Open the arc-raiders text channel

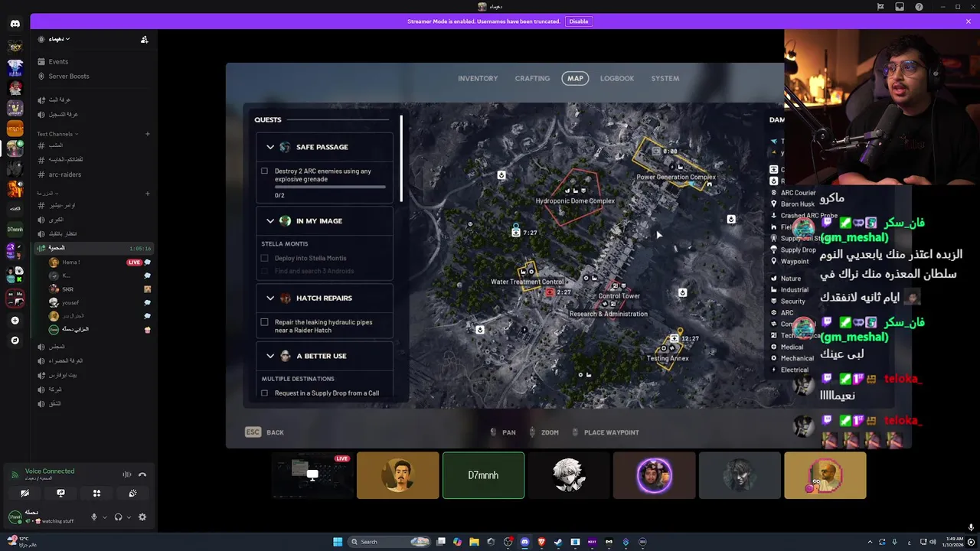[x=65, y=174]
